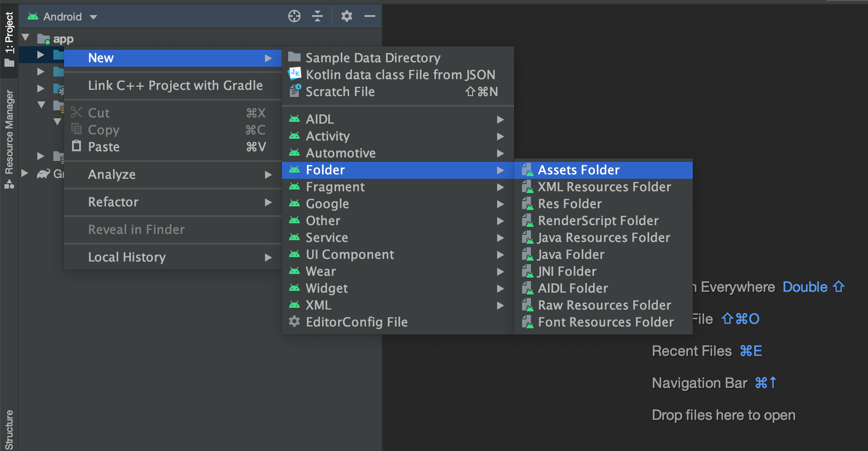Open the Refactor submenu
The width and height of the screenshot is (868, 451).
[x=173, y=202]
